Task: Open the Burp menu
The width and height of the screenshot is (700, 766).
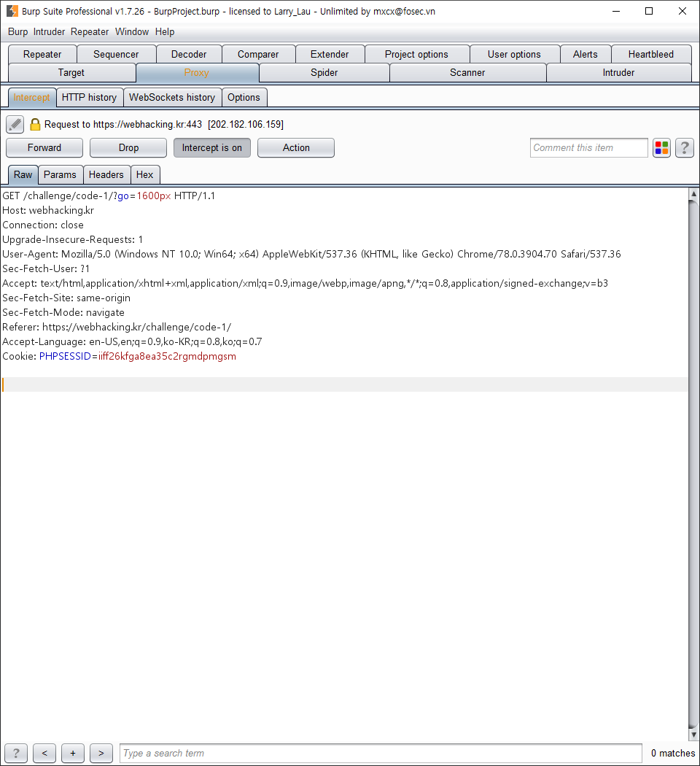Action: pos(18,32)
